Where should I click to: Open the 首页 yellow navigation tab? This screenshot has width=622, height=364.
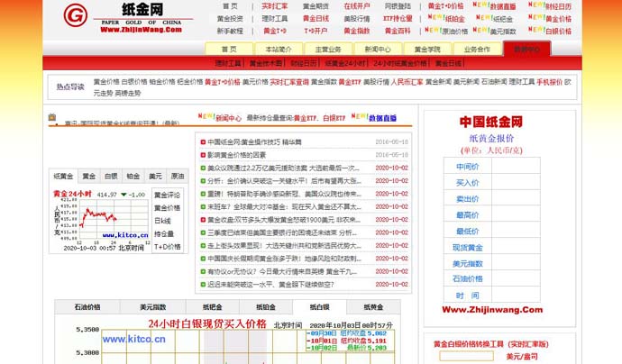point(229,50)
